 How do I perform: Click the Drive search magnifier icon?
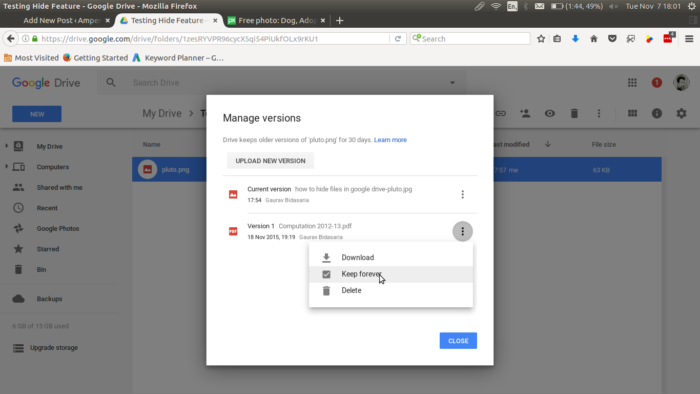pos(111,83)
